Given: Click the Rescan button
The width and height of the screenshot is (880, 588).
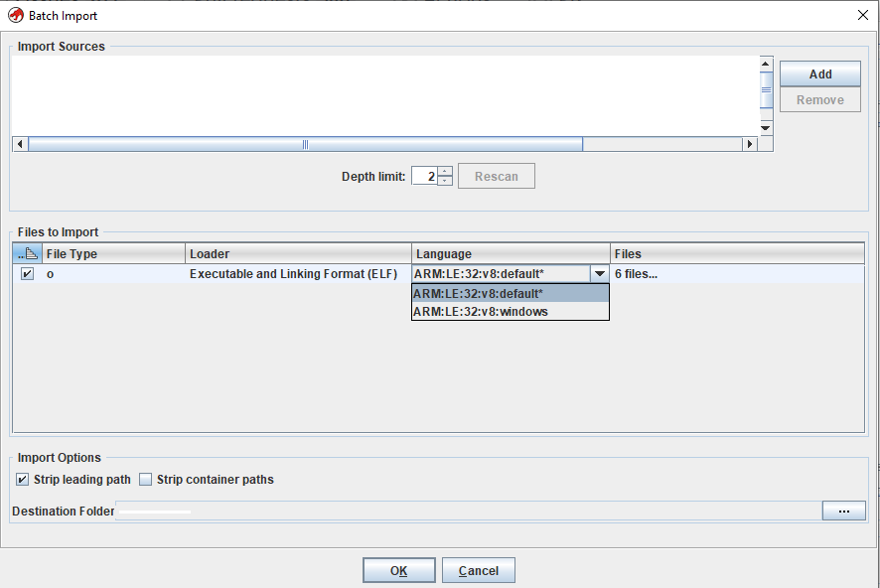Looking at the screenshot, I should [x=497, y=176].
